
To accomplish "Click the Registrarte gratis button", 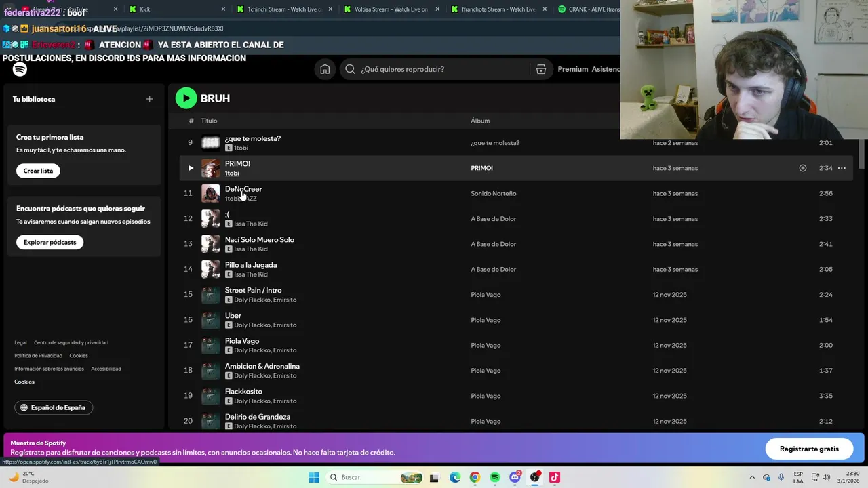I will pos(809,449).
